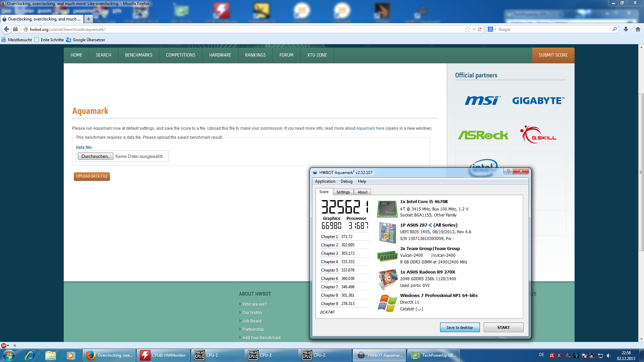
Task: Click the RAM module icon in Aquamark
Action: [387, 256]
